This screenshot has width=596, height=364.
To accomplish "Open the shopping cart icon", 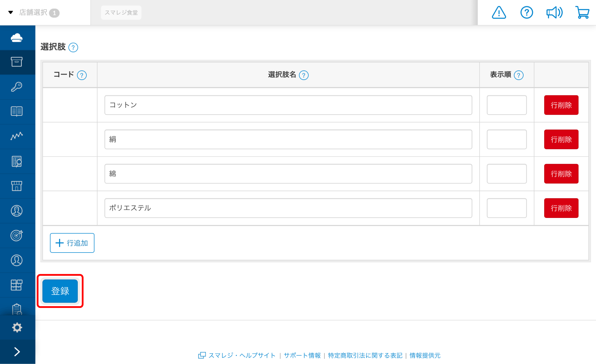I will (582, 13).
